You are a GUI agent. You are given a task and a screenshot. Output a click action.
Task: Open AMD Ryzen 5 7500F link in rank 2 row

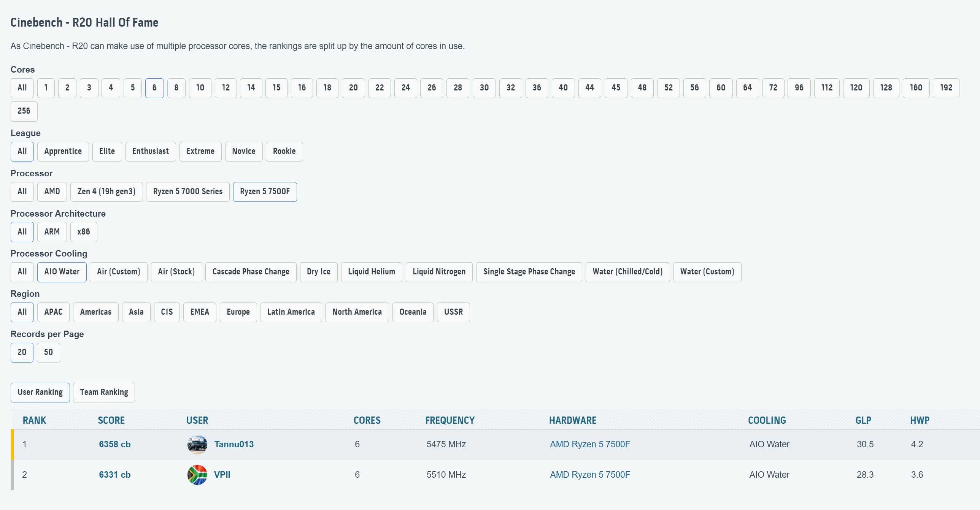pos(590,475)
